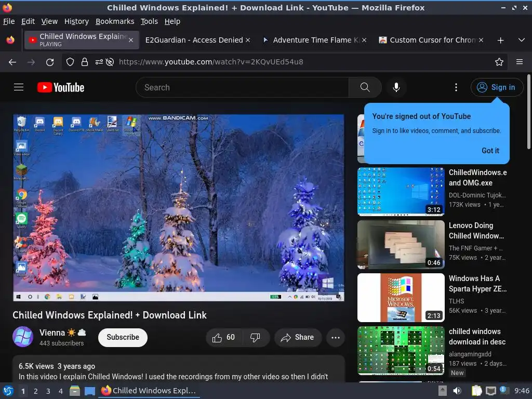Open Windows Has A Sparta thumbnail
This screenshot has width=532, height=399.
pyautogui.click(x=401, y=297)
